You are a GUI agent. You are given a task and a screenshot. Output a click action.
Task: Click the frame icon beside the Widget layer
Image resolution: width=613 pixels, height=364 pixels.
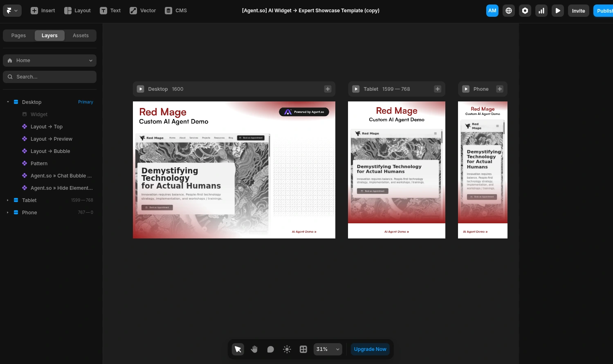tap(25, 114)
